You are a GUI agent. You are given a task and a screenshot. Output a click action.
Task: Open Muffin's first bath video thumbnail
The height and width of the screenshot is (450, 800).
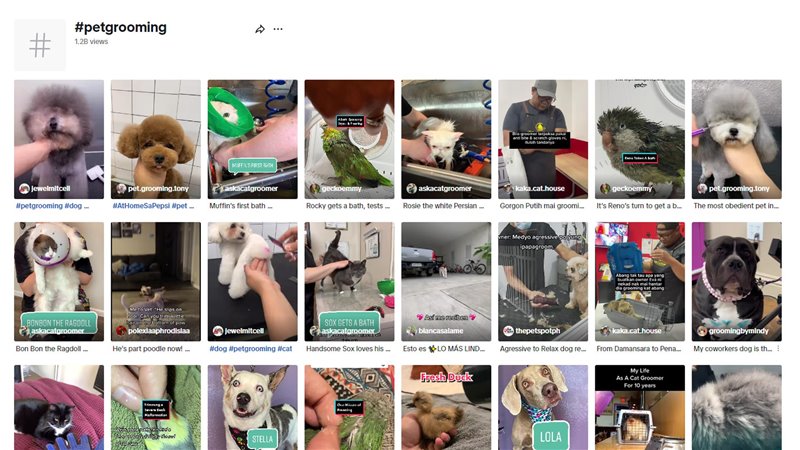pyautogui.click(x=253, y=139)
